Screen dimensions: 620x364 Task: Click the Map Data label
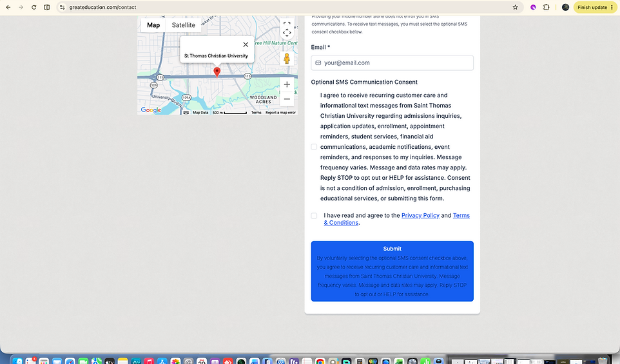pyautogui.click(x=200, y=113)
